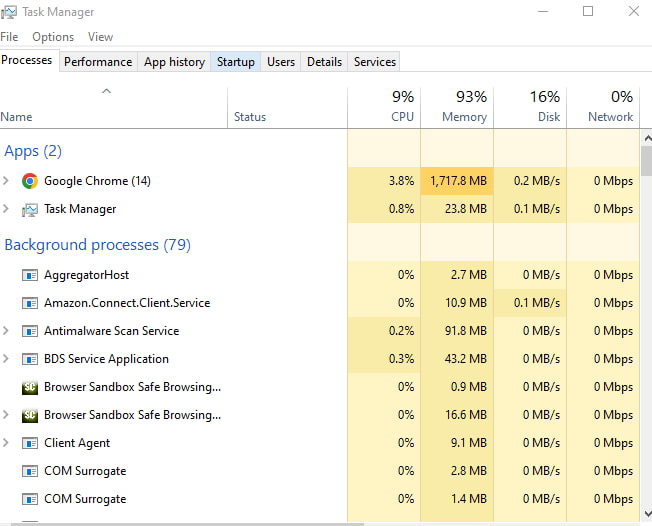Open the View menu
This screenshot has width=652, height=526.
point(100,37)
